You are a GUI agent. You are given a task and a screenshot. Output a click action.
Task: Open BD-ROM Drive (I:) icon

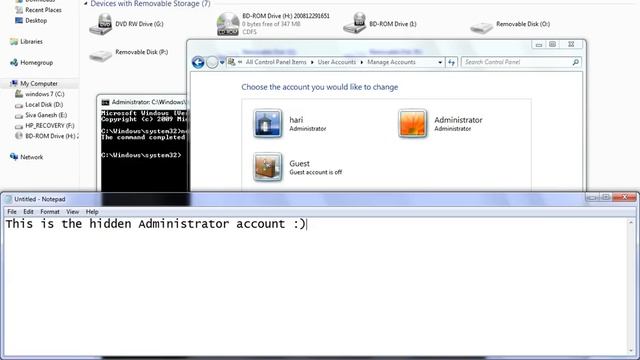click(355, 23)
